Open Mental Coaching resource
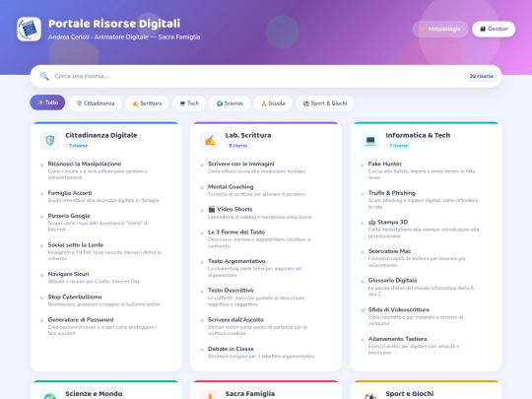 pyautogui.click(x=266, y=190)
